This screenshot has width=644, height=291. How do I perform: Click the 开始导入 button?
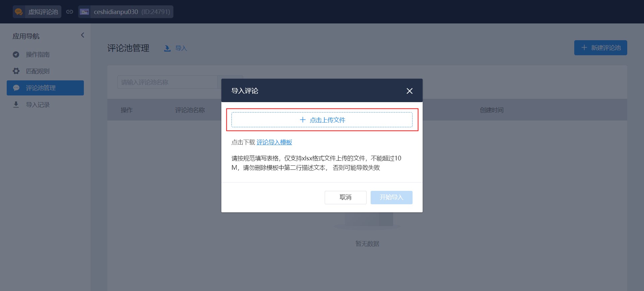click(x=391, y=197)
